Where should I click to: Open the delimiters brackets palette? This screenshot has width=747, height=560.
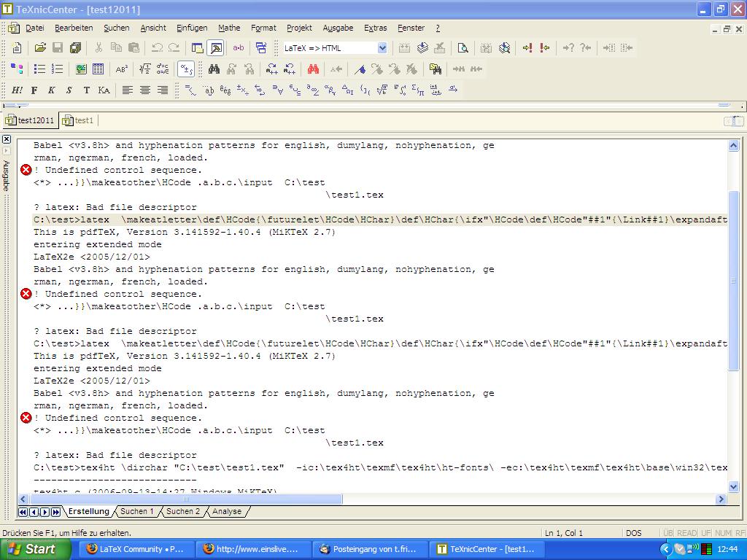[365, 90]
